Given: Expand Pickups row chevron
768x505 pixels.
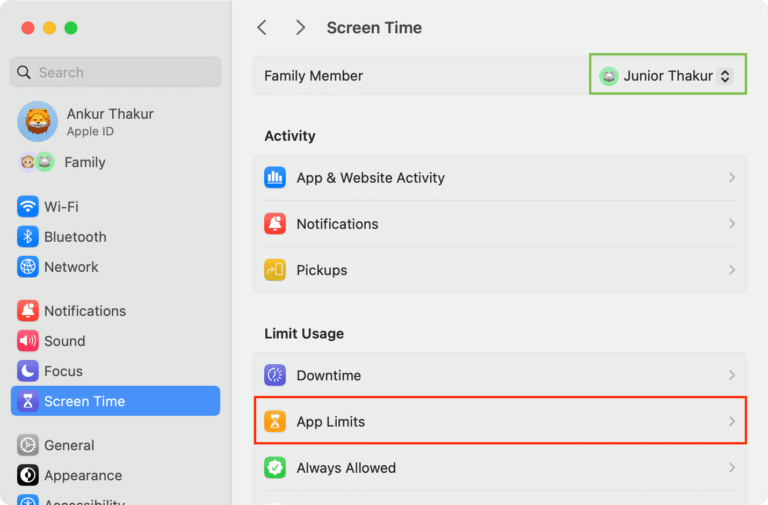Looking at the screenshot, I should 732,270.
